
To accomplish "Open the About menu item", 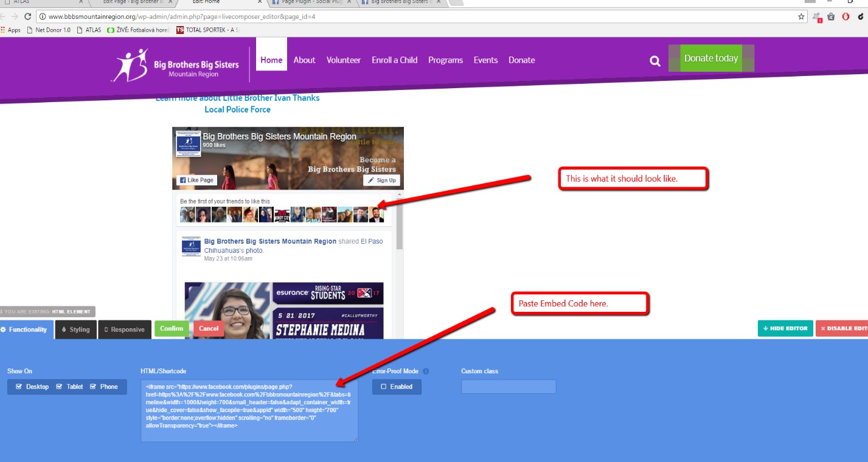I will click(304, 60).
